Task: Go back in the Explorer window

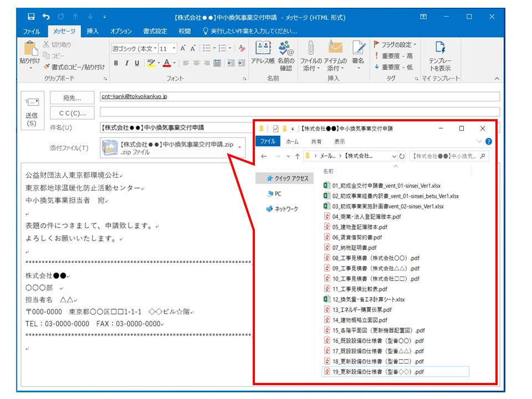Action: click(x=264, y=156)
